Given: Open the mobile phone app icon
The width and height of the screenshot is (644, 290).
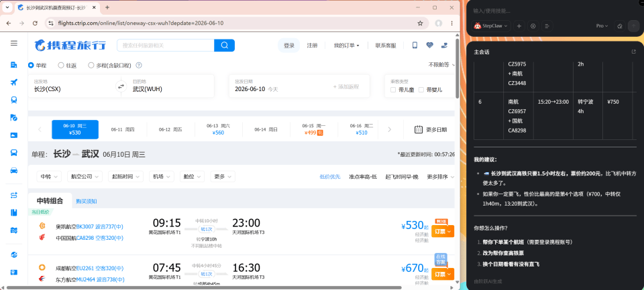Looking at the screenshot, I should (415, 46).
